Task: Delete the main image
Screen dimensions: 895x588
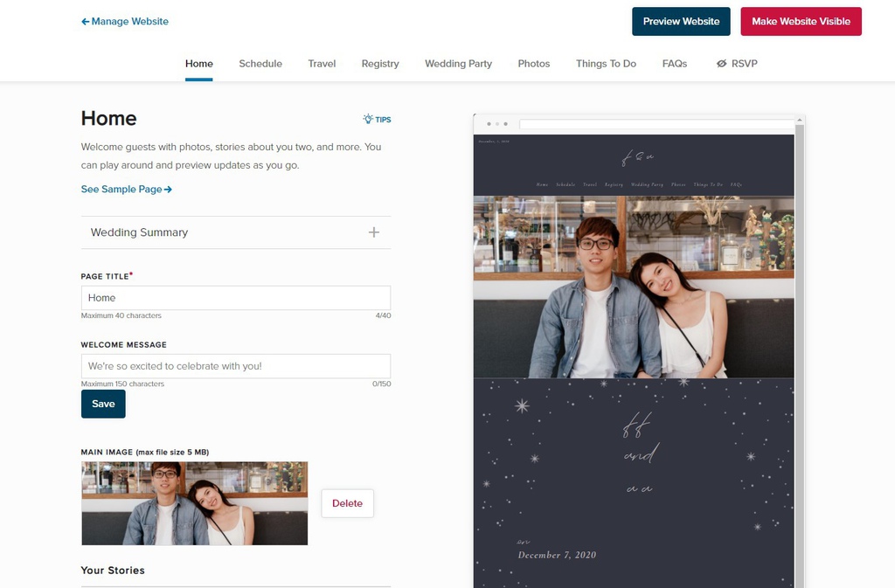Action: 347,503
